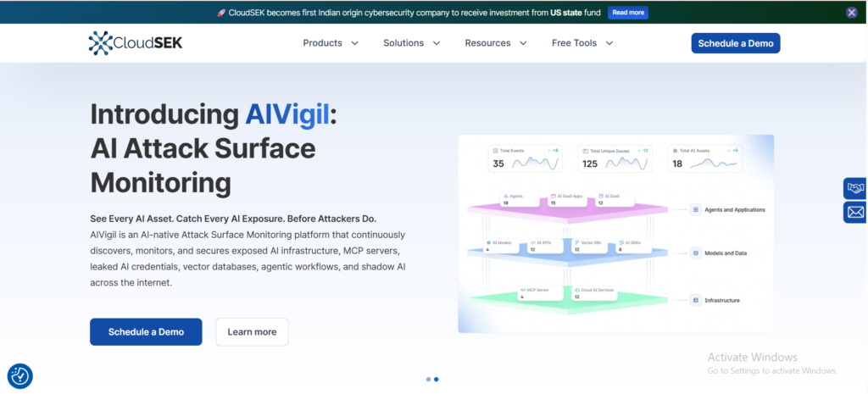The image size is (868, 394).
Task: Click Schedule a Demo in the navigation bar
Action: point(736,43)
